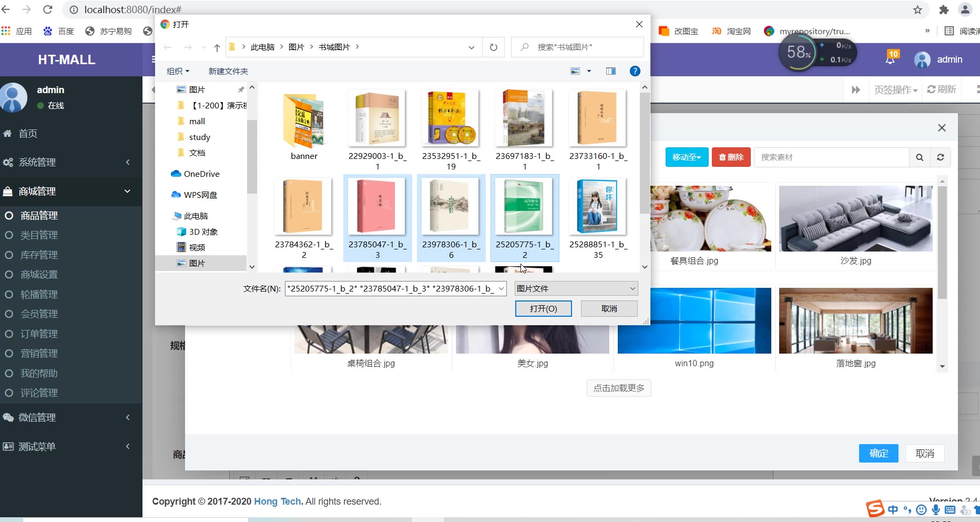The width and height of the screenshot is (980, 522).
Task: Click 书城图片 in the breadcrumb path
Action: click(x=334, y=47)
